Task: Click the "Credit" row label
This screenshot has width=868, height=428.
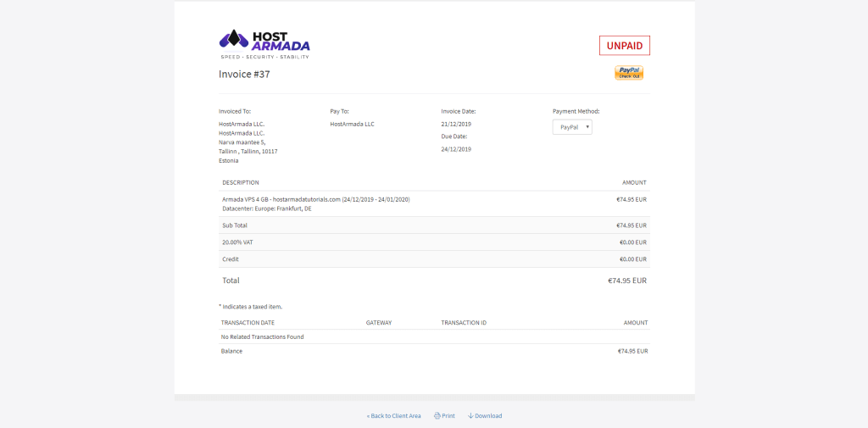Action: (x=231, y=259)
